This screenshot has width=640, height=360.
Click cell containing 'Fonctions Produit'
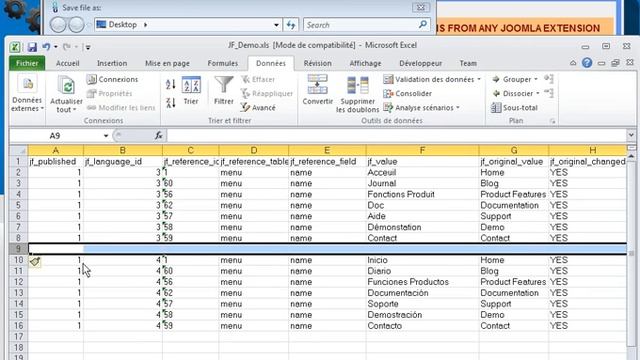click(x=422, y=194)
